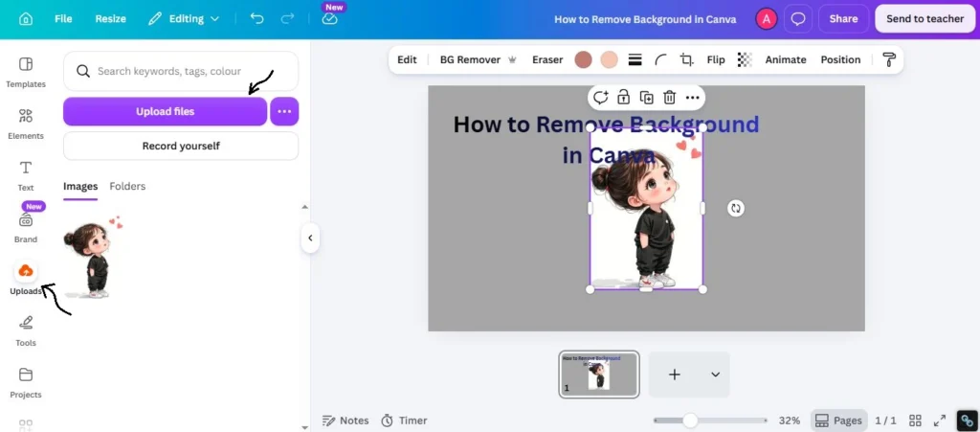Lock the selected image
Viewport: 980px width, 432px height.
pos(623,98)
